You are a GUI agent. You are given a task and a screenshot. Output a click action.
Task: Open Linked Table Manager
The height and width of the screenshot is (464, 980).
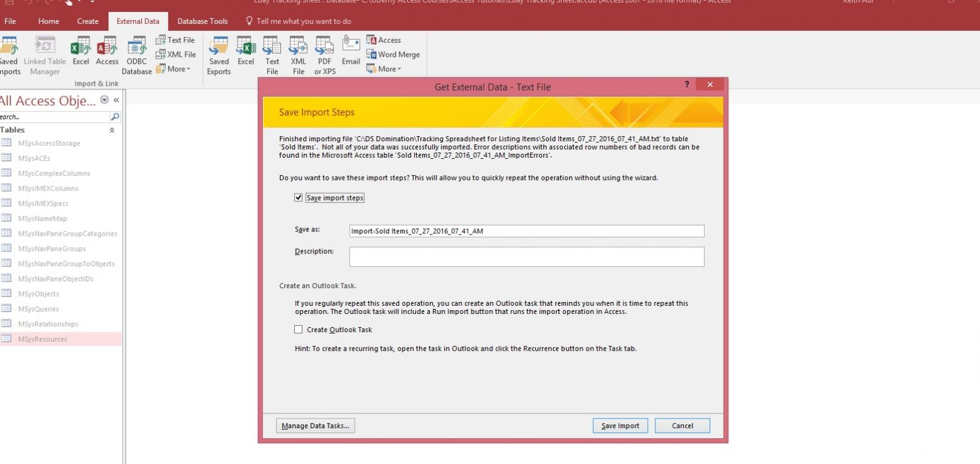point(45,55)
